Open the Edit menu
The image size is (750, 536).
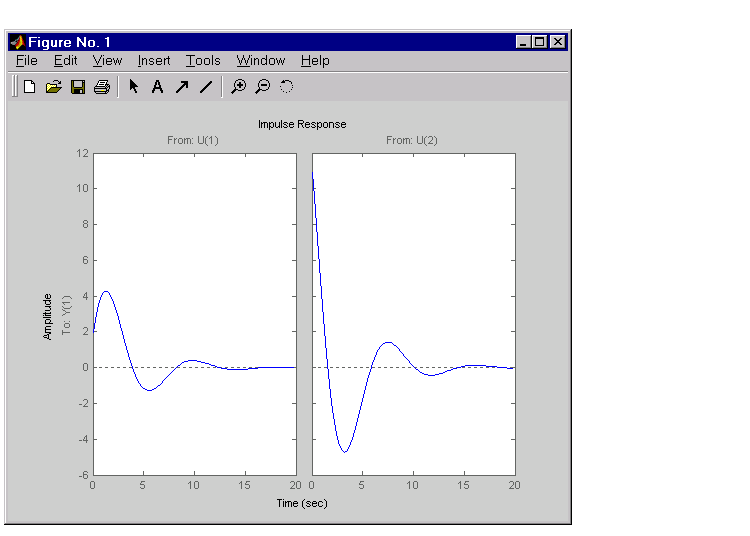coord(65,61)
